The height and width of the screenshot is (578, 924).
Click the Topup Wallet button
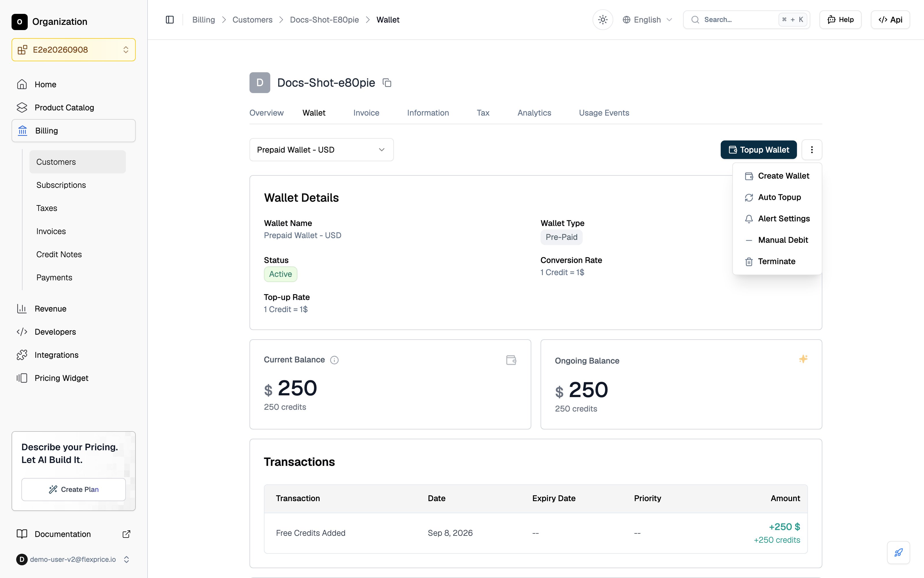(x=758, y=149)
